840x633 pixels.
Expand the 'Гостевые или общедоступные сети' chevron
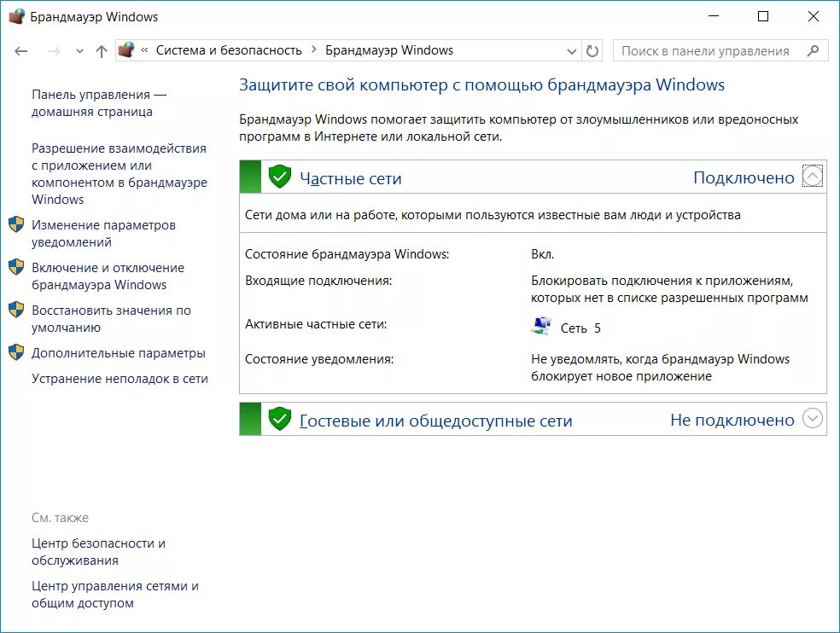click(x=812, y=418)
